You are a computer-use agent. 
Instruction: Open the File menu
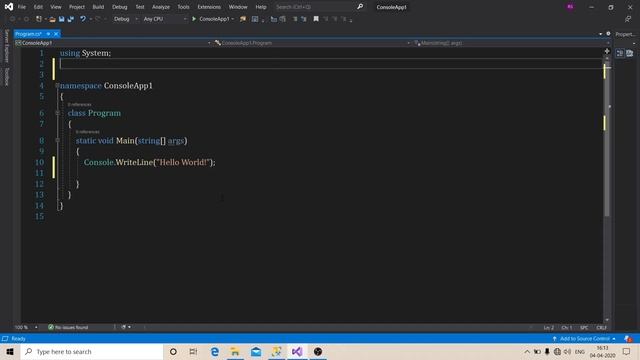22,7
